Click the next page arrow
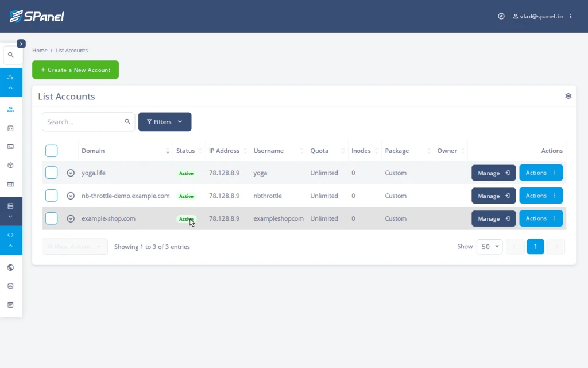This screenshot has height=368, width=588. tap(556, 247)
